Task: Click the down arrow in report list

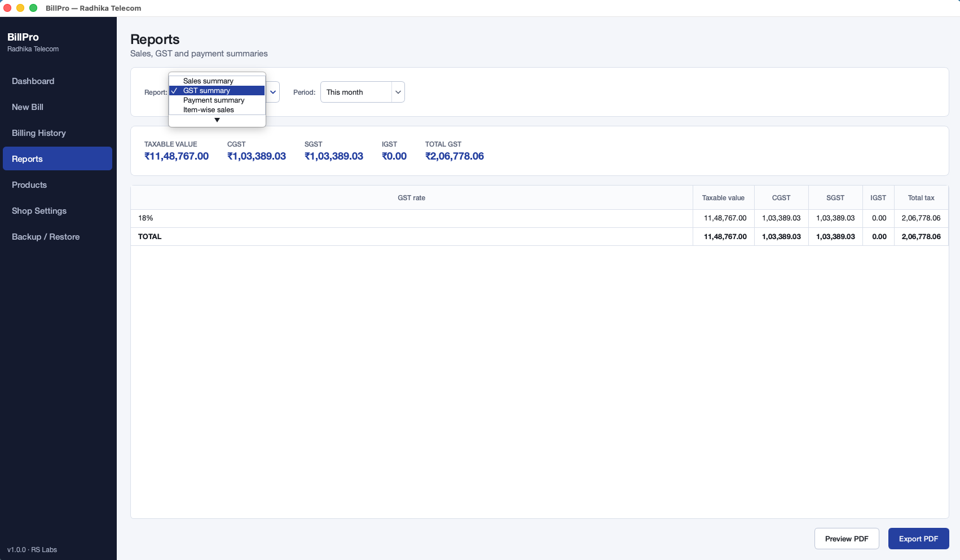Action: tap(217, 120)
